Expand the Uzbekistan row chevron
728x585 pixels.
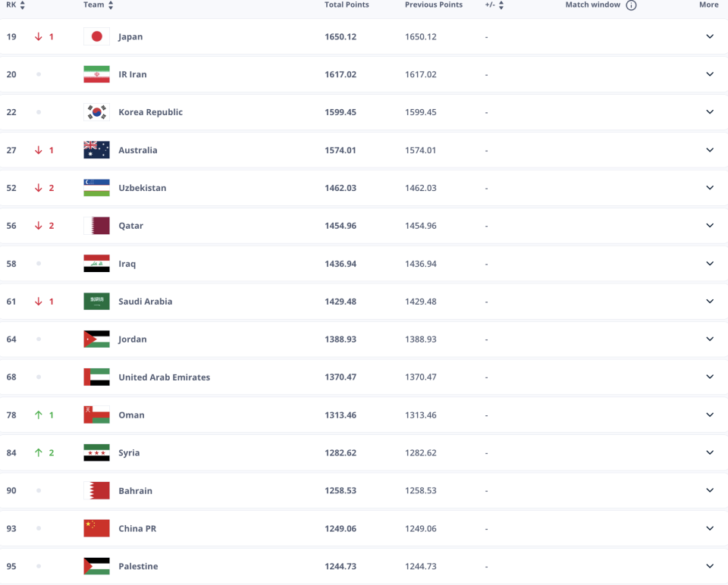click(x=710, y=188)
